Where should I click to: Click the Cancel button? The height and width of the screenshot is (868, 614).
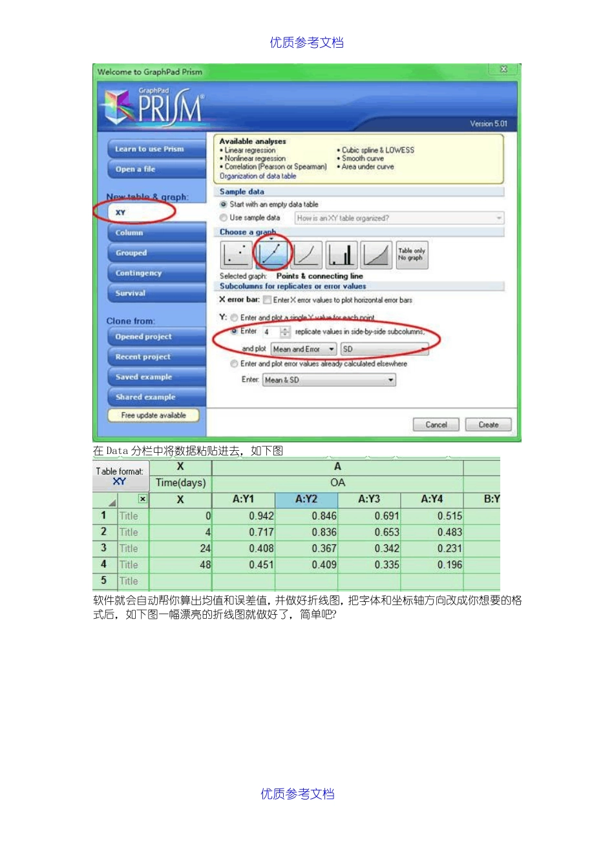[436, 425]
